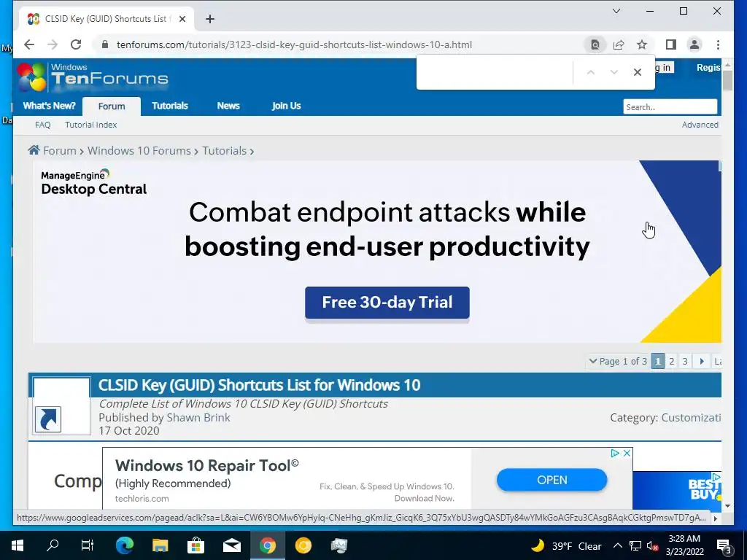Viewport: 747px width, 560px height.
Task: Click the muted volume tray icon
Action: pyautogui.click(x=652, y=545)
